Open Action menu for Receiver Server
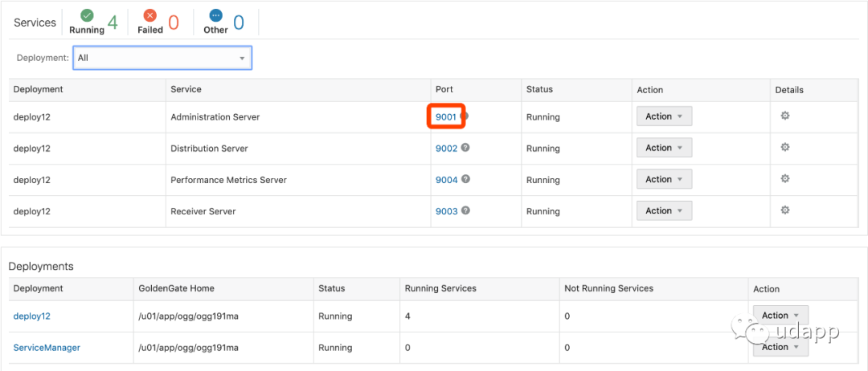Image resolution: width=868 pixels, height=371 pixels. (665, 211)
